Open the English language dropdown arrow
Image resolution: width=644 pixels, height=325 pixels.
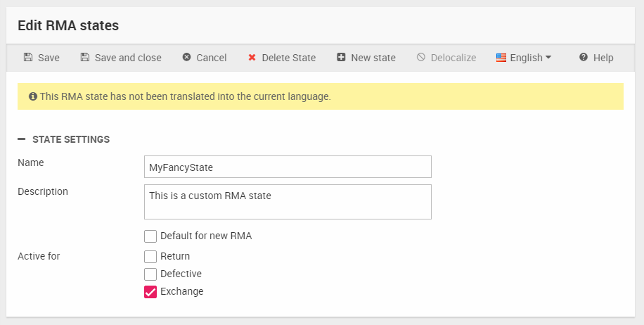548,58
